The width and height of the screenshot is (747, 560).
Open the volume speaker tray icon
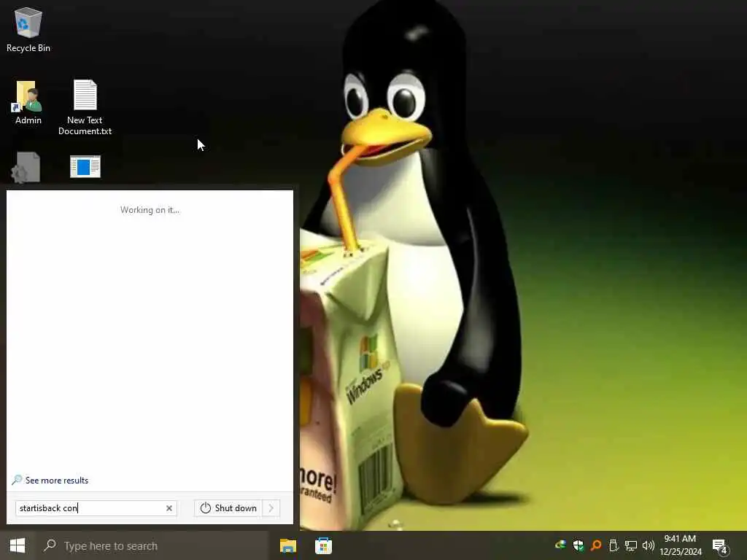pos(649,545)
